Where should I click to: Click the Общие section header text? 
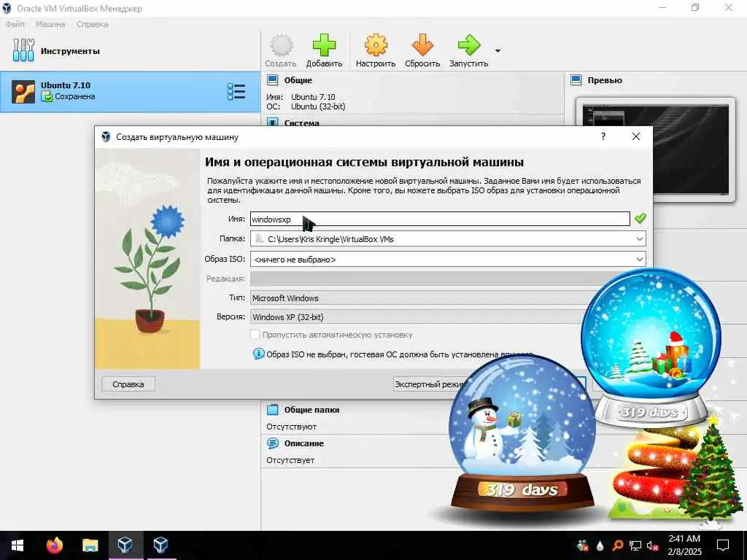[298, 80]
